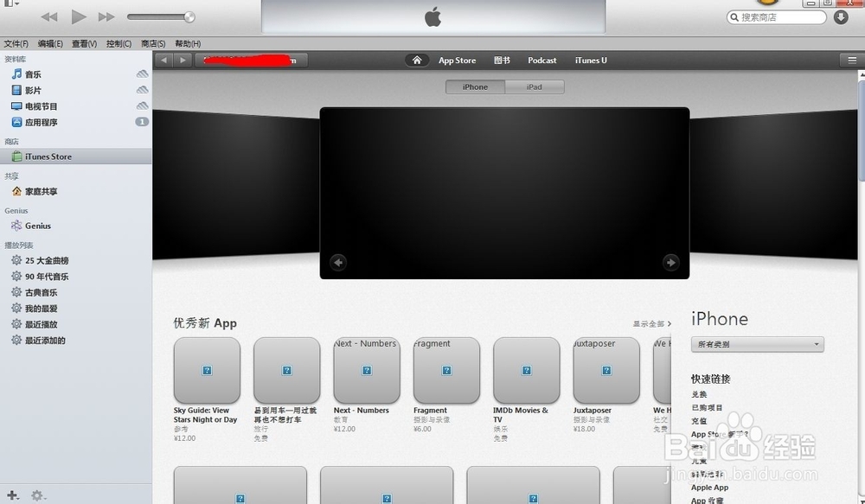Open the Next - Numbers app icon
This screenshot has width=865, height=504.
coord(367,370)
